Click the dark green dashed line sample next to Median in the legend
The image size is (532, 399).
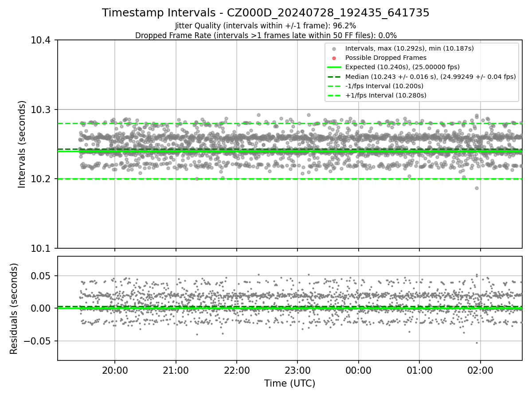coord(334,77)
